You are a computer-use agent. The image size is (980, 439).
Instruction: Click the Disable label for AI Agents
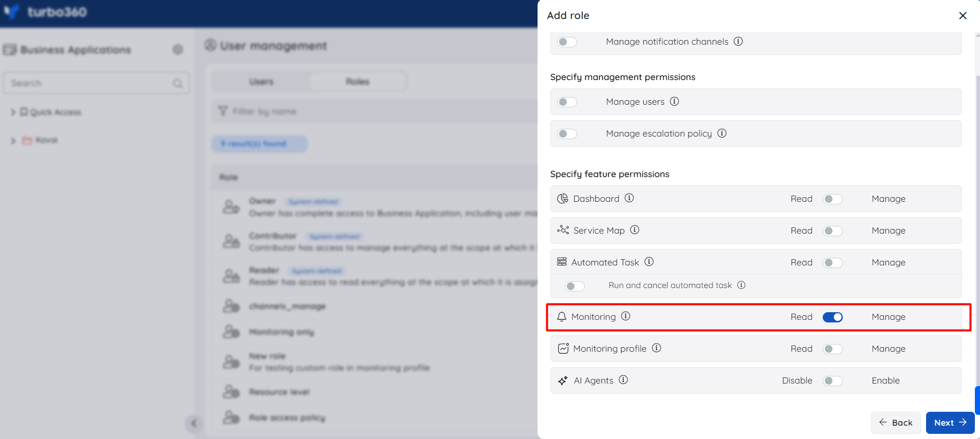(x=797, y=380)
